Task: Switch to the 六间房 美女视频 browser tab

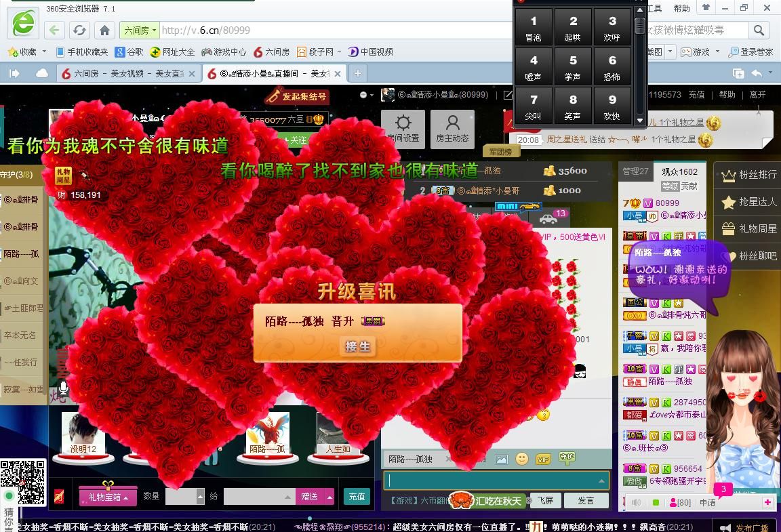Action: tap(127, 73)
